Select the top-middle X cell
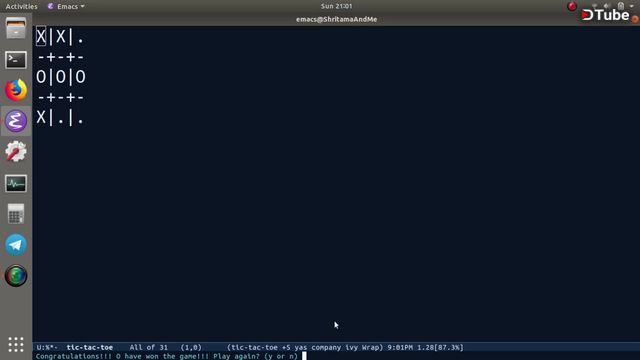The image size is (640, 360). point(60,37)
